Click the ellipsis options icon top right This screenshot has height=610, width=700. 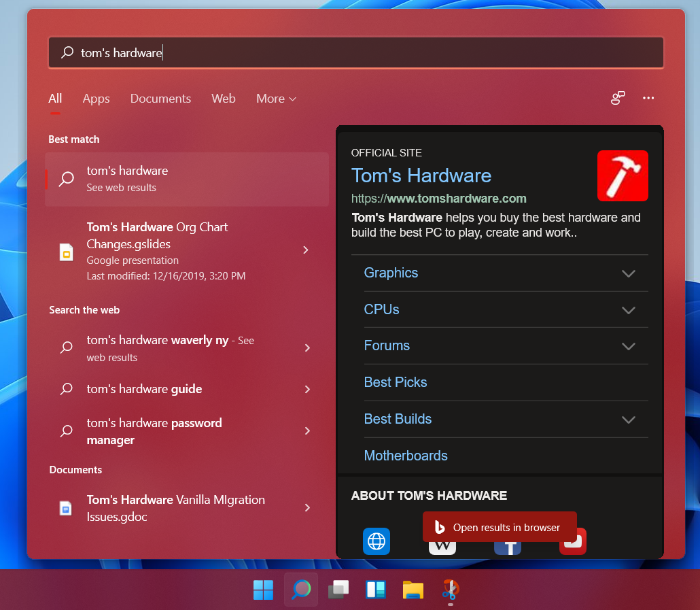pyautogui.click(x=648, y=98)
